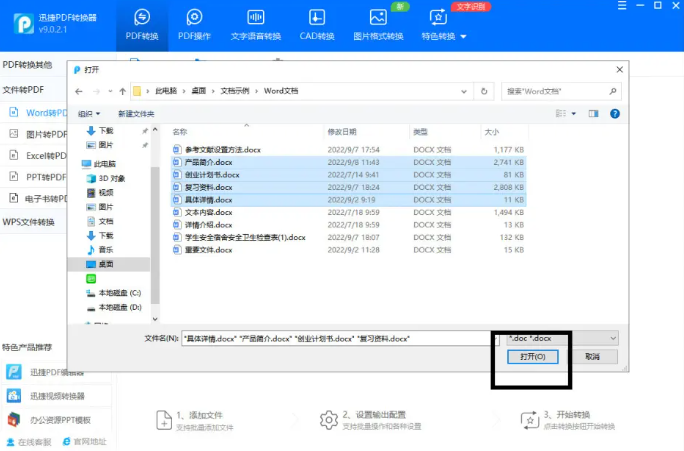Toggle the preview pane icon
Viewport: 684px width, 451px height.
tap(593, 114)
